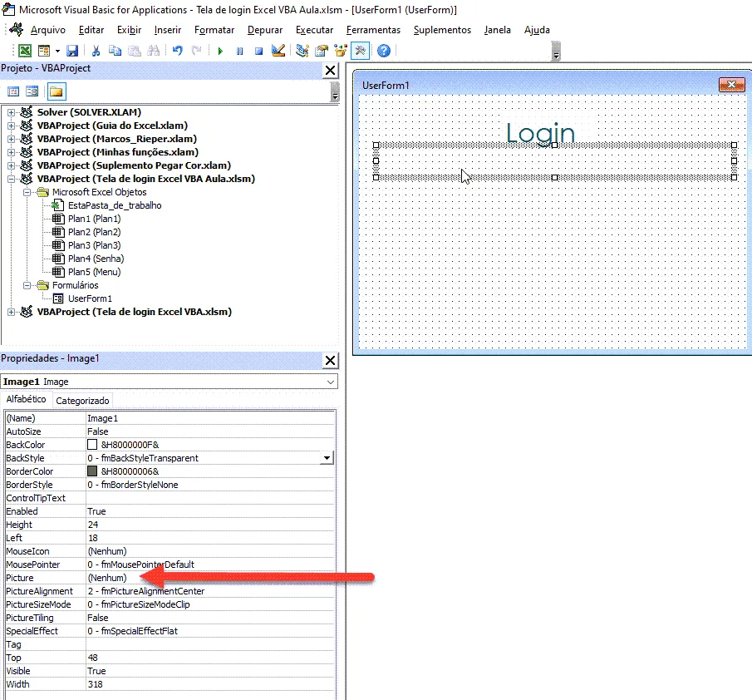Collapse the Microsoft Excel Objetos folder
Screen dimensions: 752x700
[27, 192]
